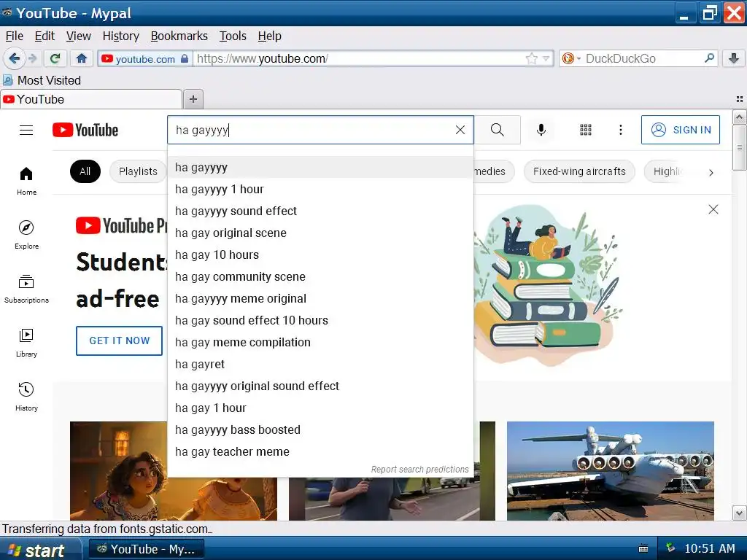Click the page scrollbar down arrow
Viewport: 747px width, 560px height.
pos(740,513)
